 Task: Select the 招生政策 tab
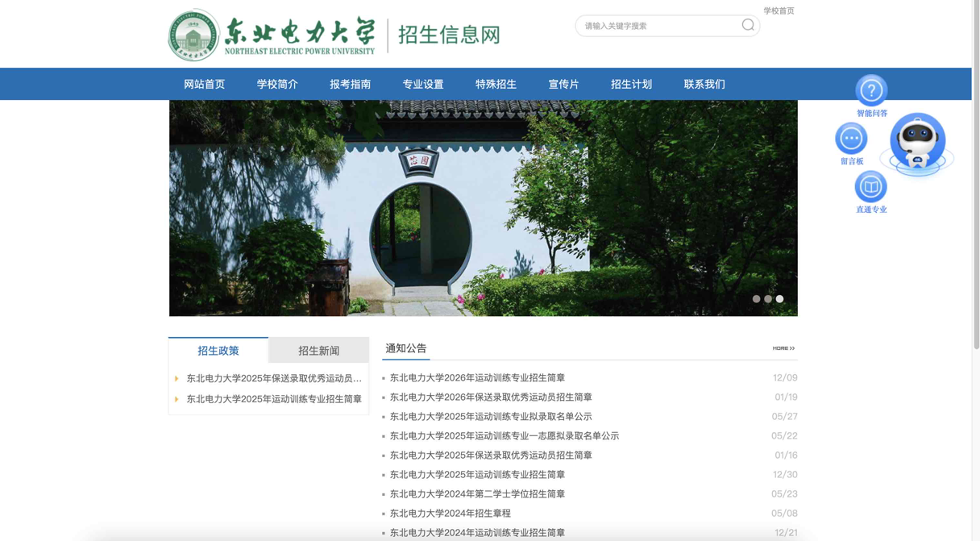coord(218,351)
